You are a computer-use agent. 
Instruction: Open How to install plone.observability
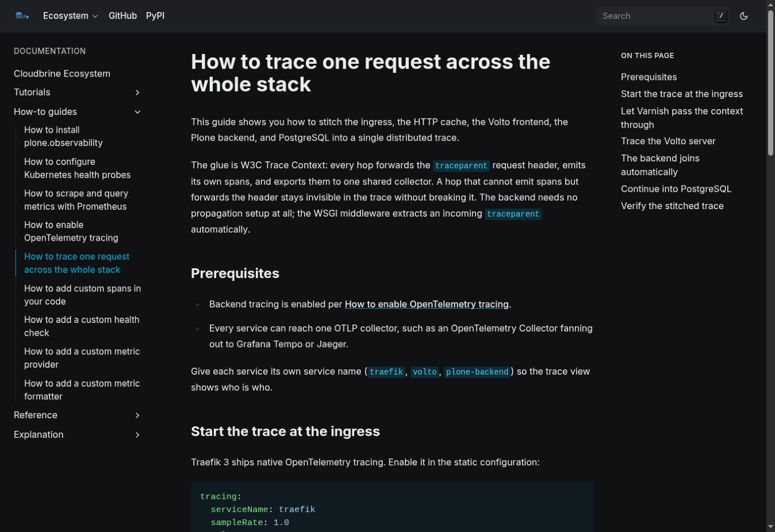[63, 136]
